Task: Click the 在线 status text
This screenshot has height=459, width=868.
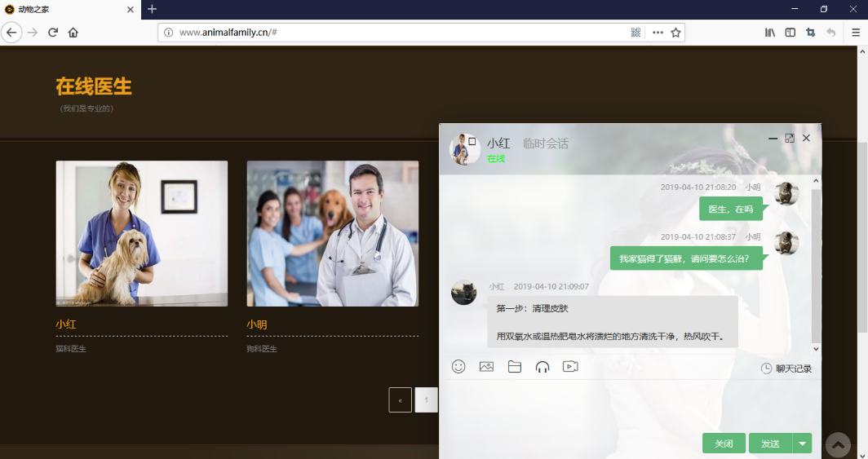Action: tap(496, 159)
